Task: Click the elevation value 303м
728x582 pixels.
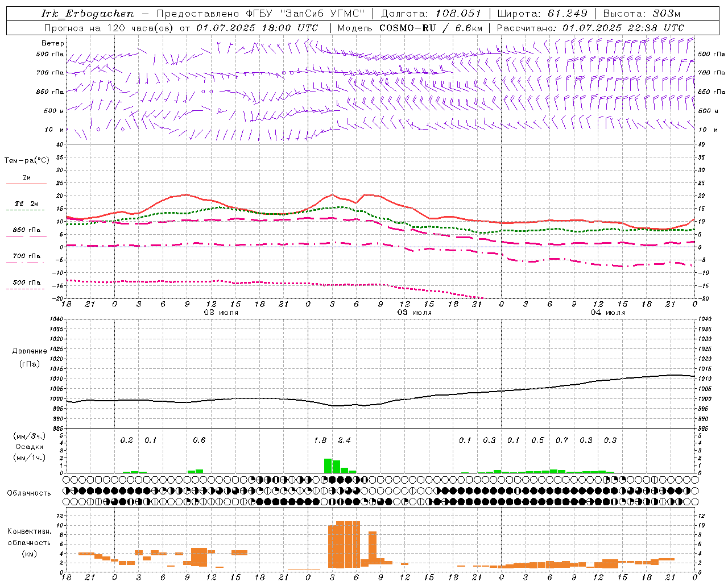Action: click(x=666, y=14)
